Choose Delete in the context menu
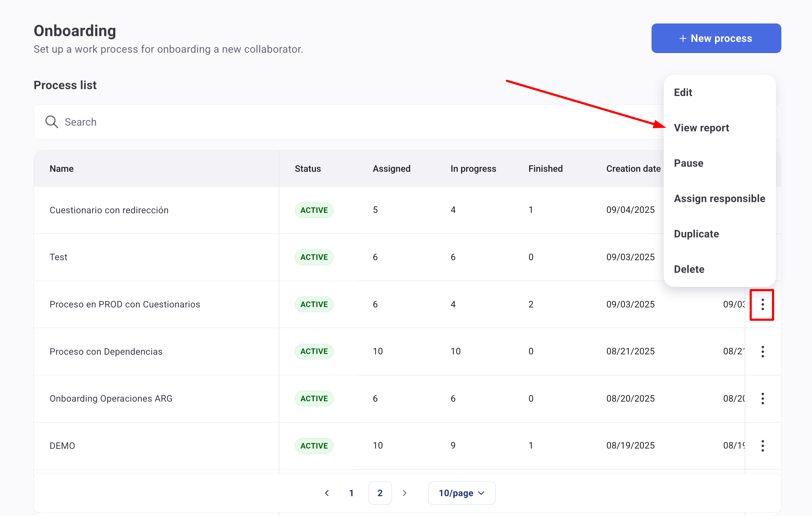This screenshot has width=812, height=516. pyautogui.click(x=689, y=269)
